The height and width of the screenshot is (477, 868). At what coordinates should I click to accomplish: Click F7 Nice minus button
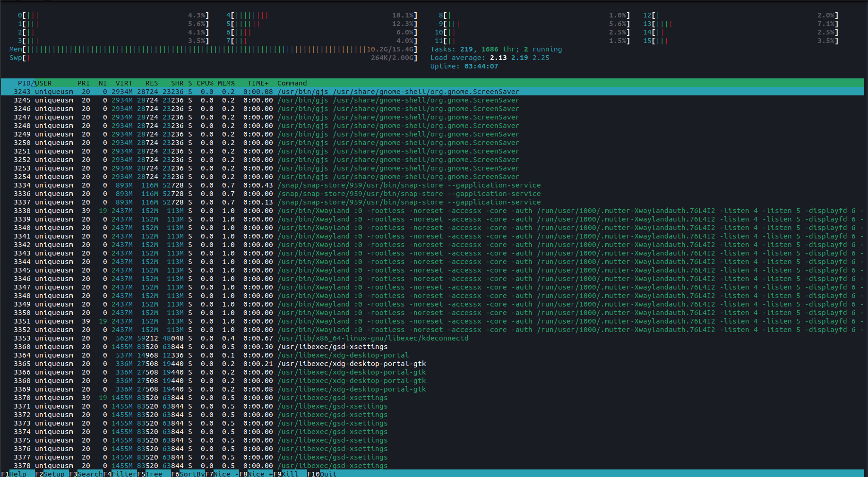click(222, 474)
